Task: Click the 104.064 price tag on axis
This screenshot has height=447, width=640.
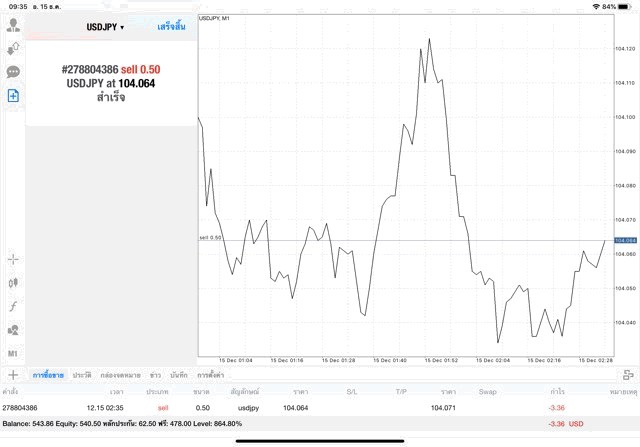Action: 626,240
